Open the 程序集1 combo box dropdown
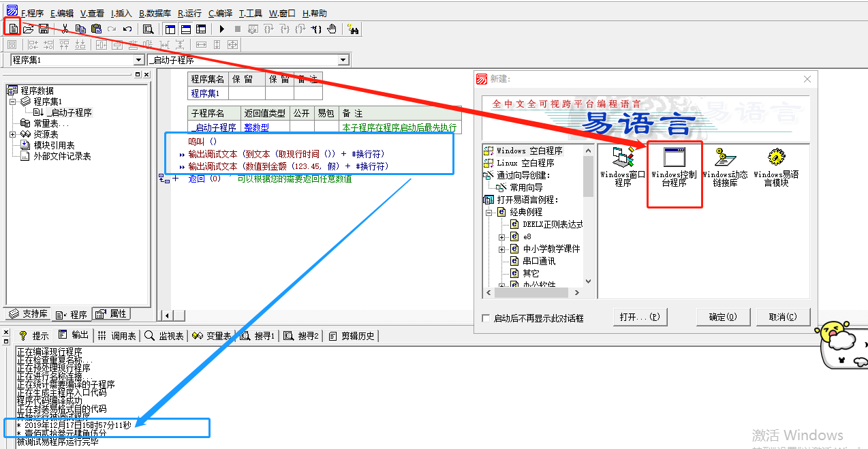868x449 pixels. (x=139, y=60)
